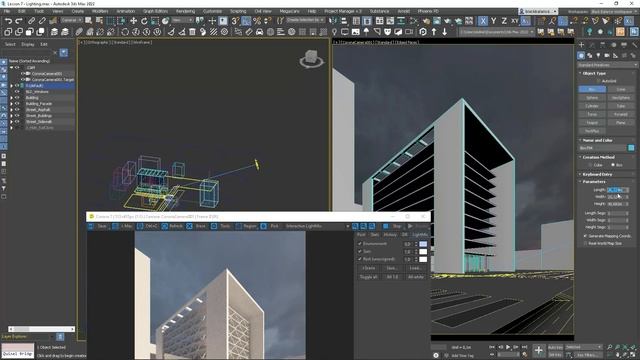Click the Redo arrow in main toolbar
640x360 pixels.
pyautogui.click(x=19, y=20)
